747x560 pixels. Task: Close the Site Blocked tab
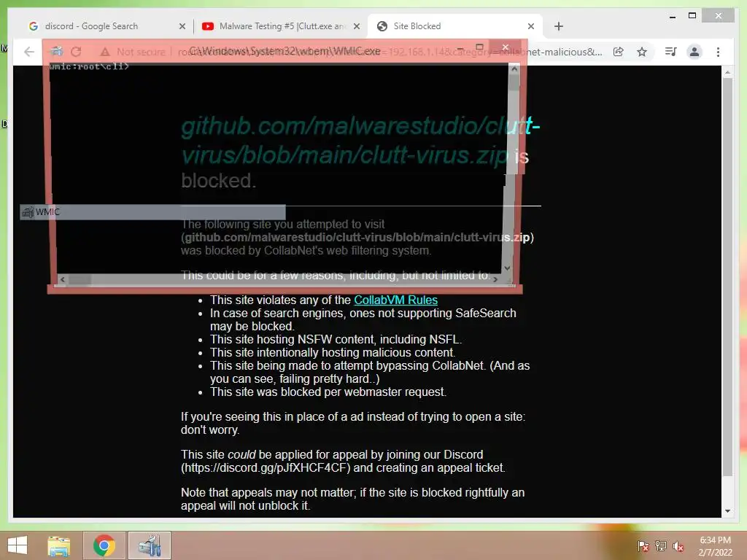[531, 27]
